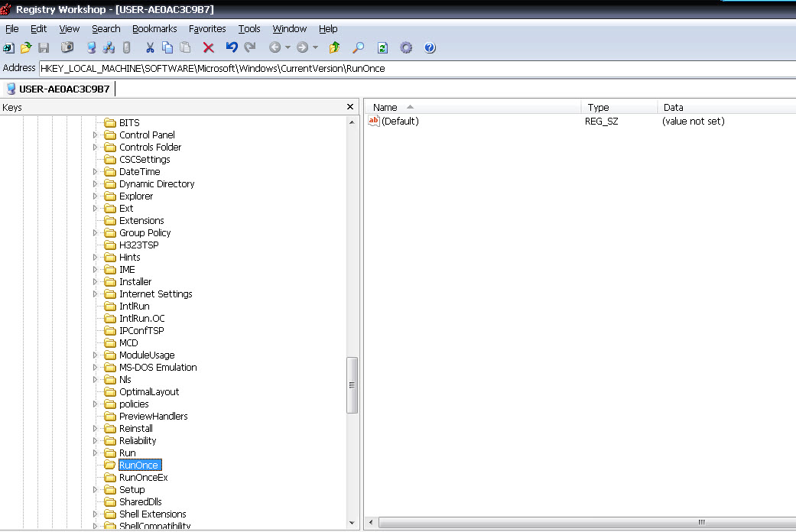The image size is (796, 532).
Task: Click the green Refresh icon
Action: tap(382, 47)
